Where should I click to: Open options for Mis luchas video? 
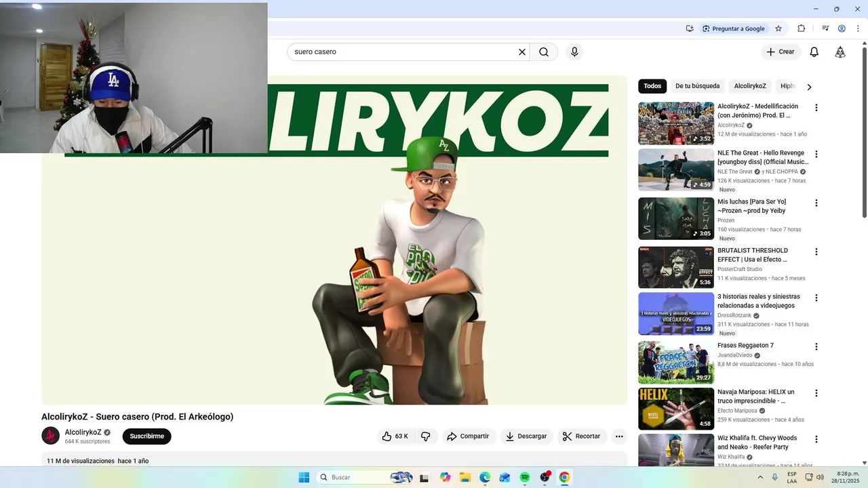[x=816, y=203]
